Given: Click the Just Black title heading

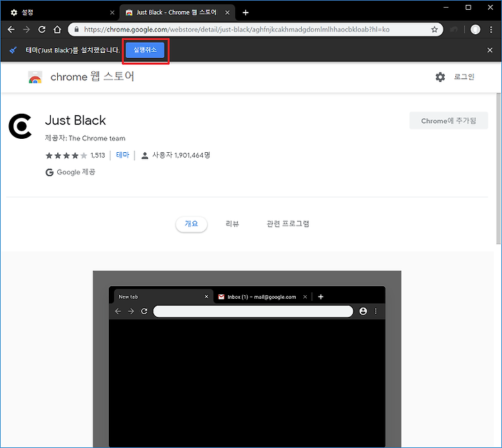Looking at the screenshot, I should [x=75, y=121].
